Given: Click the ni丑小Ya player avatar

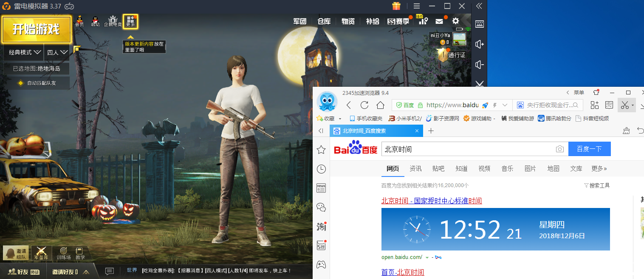Looking at the screenshot, I should click(459, 39).
